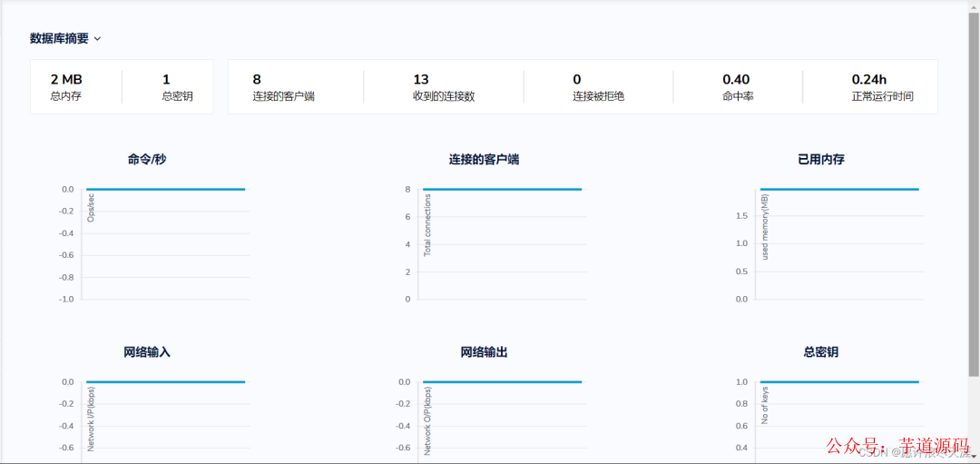Click the Total connections axis label
Viewport: 980px width, 464px height.
click(427, 225)
